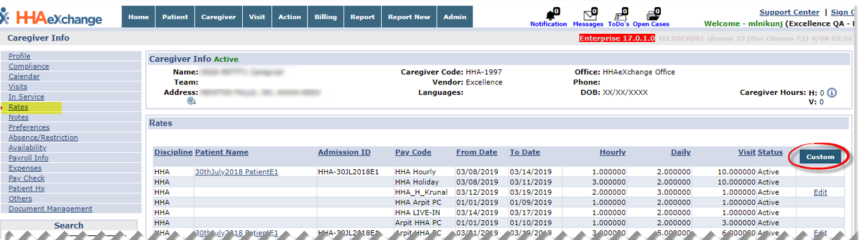Go to the Expenses sidebar link
Image resolution: width=868 pixels, height=240 pixels.
(25, 168)
